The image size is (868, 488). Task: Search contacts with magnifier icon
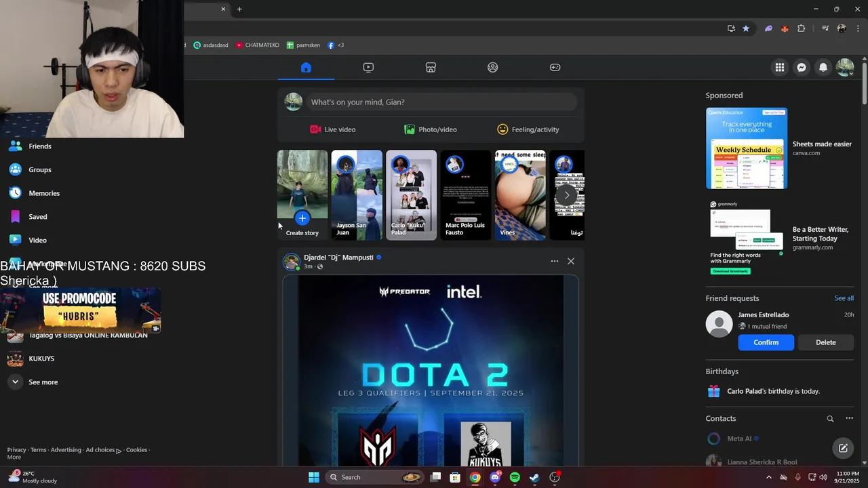(830, 419)
